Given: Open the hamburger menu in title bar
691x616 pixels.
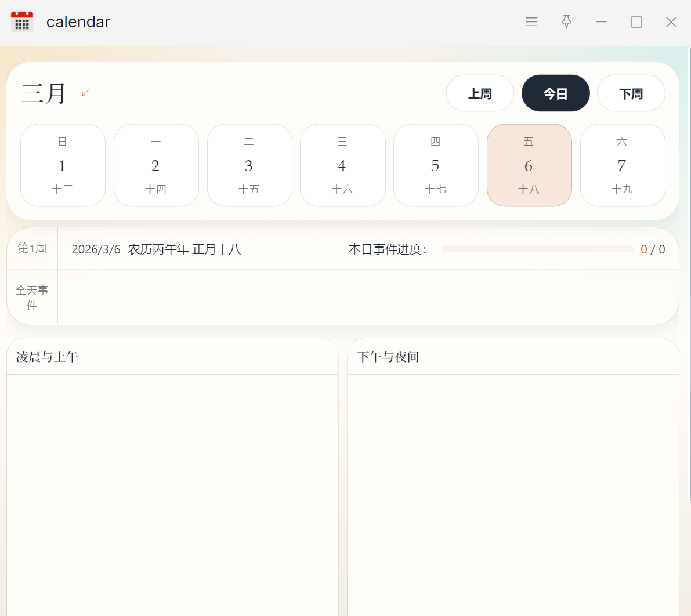Looking at the screenshot, I should (x=531, y=22).
